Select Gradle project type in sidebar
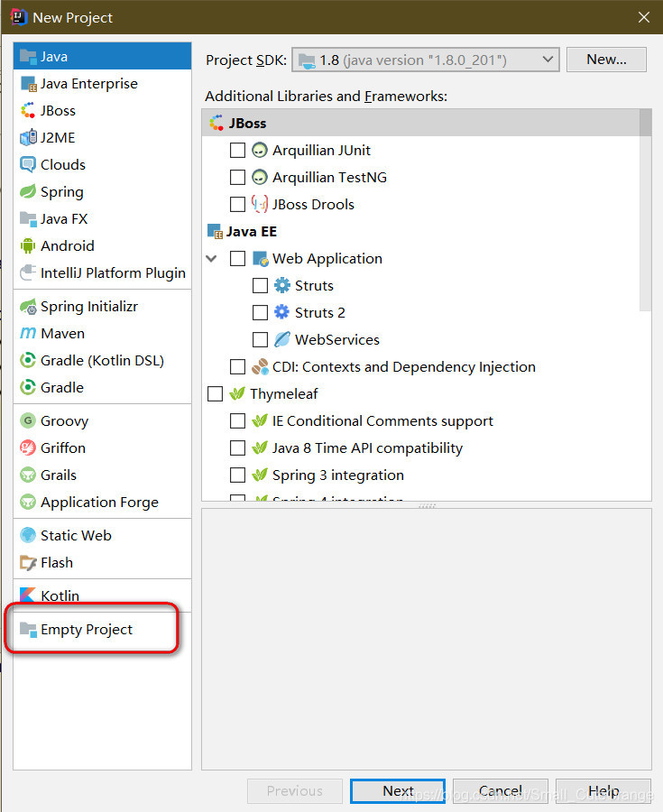This screenshot has height=812, width=663. pyautogui.click(x=102, y=387)
